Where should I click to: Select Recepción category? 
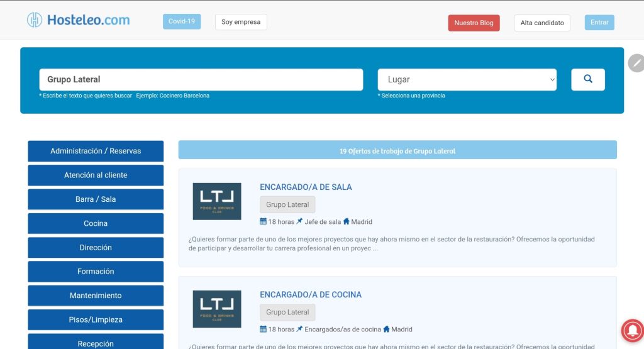click(96, 343)
